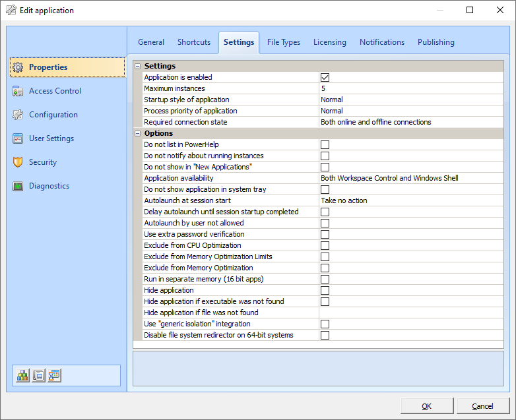Click the Security shield icon
This screenshot has height=420, width=516.
[x=18, y=162]
